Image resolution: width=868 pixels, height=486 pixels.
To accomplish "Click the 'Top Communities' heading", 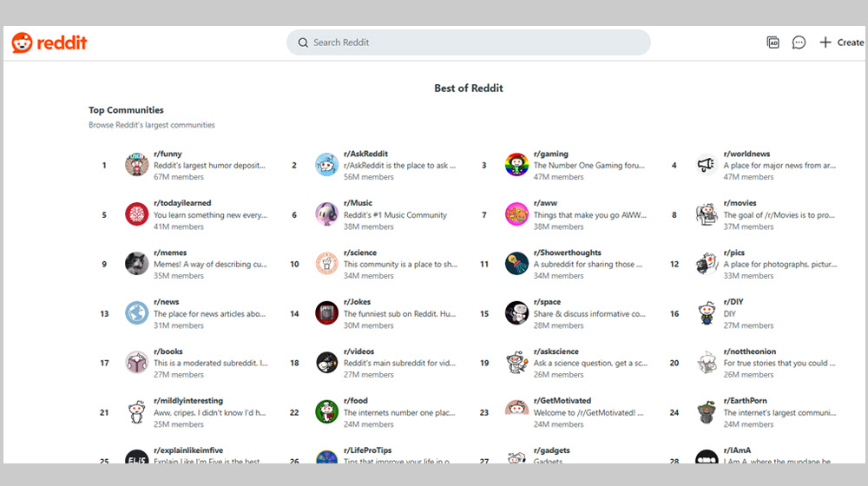I will (126, 110).
